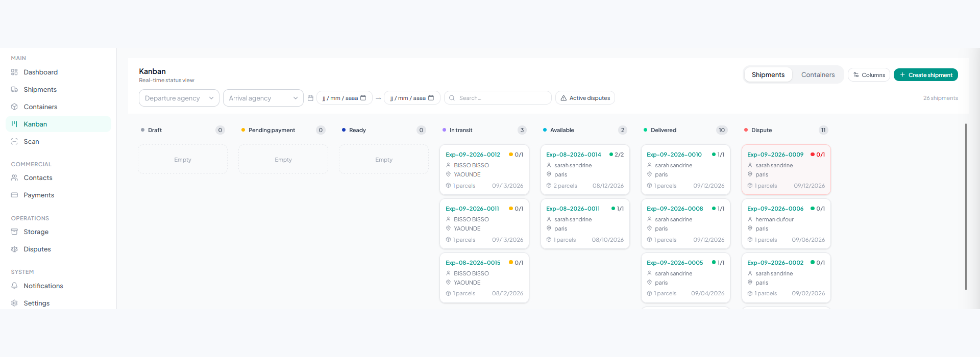Click the Containers cube icon in sidebar
980x357 pixels.
[x=14, y=107]
